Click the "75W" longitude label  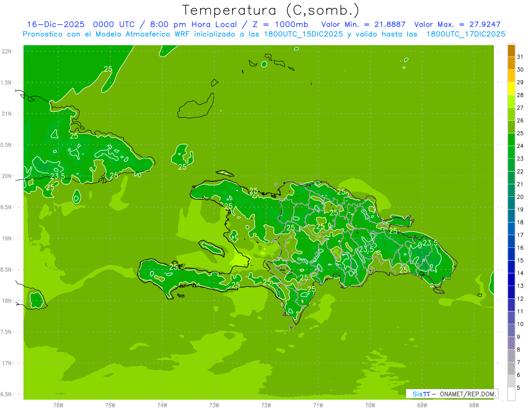(110, 405)
